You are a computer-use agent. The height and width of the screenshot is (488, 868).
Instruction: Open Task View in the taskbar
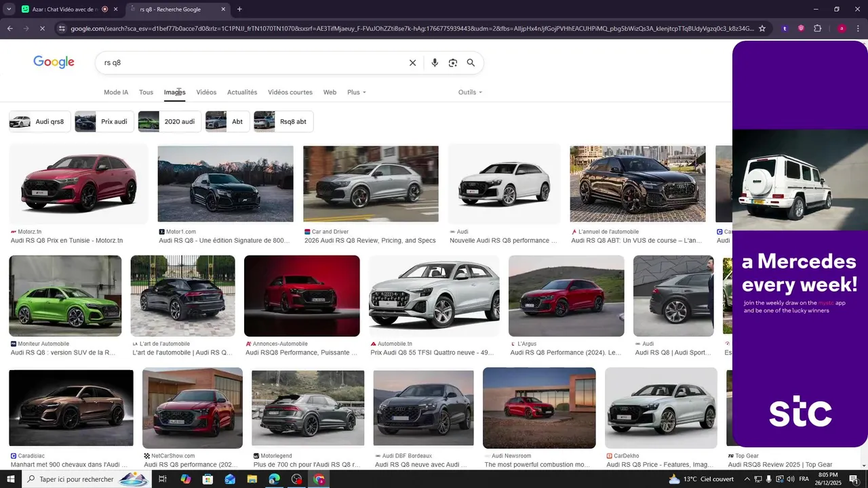click(163, 479)
